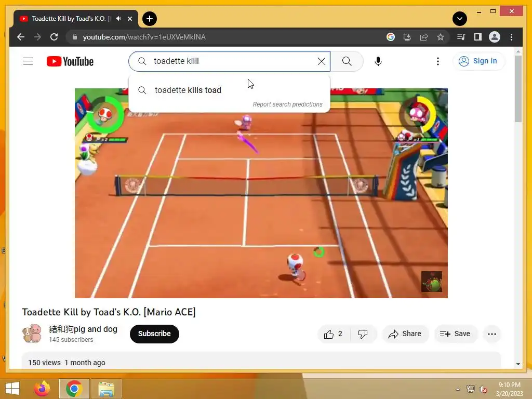This screenshot has height=399, width=532.
Task: Open Windows Start button
Action: coord(12,389)
